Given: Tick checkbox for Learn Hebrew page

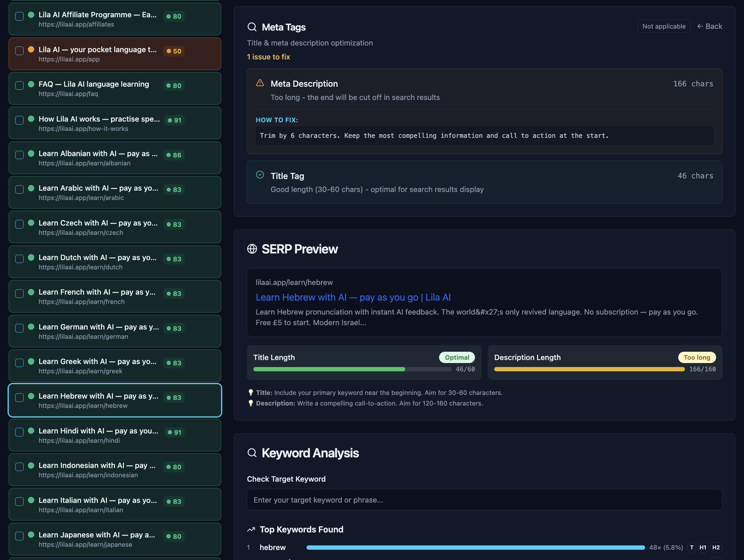Looking at the screenshot, I should point(20,398).
